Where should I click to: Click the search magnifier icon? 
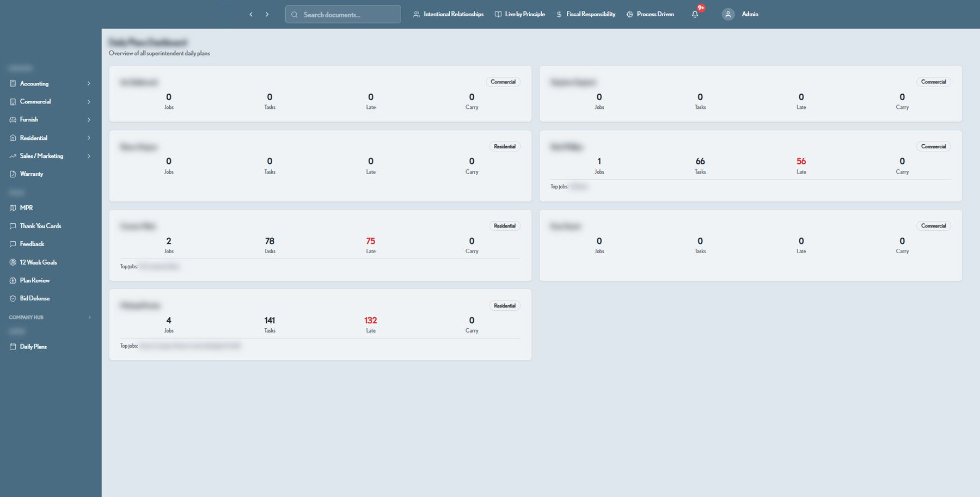pyautogui.click(x=295, y=15)
